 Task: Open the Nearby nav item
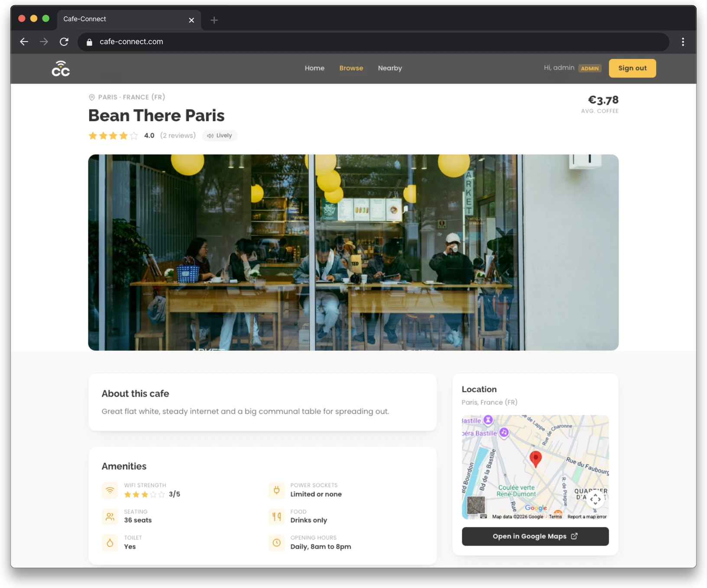(390, 68)
